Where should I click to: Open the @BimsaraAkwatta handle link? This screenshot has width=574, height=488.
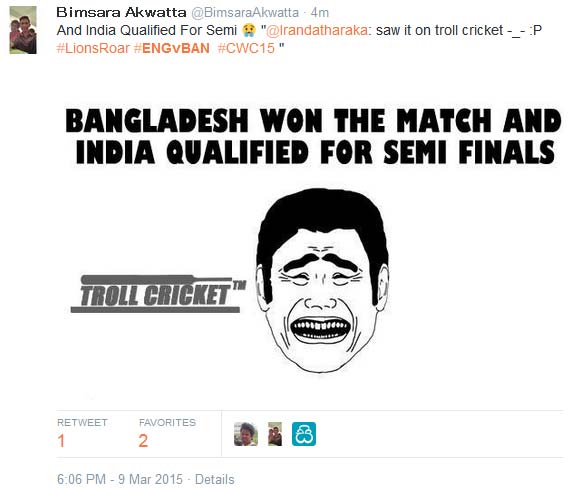[245, 13]
